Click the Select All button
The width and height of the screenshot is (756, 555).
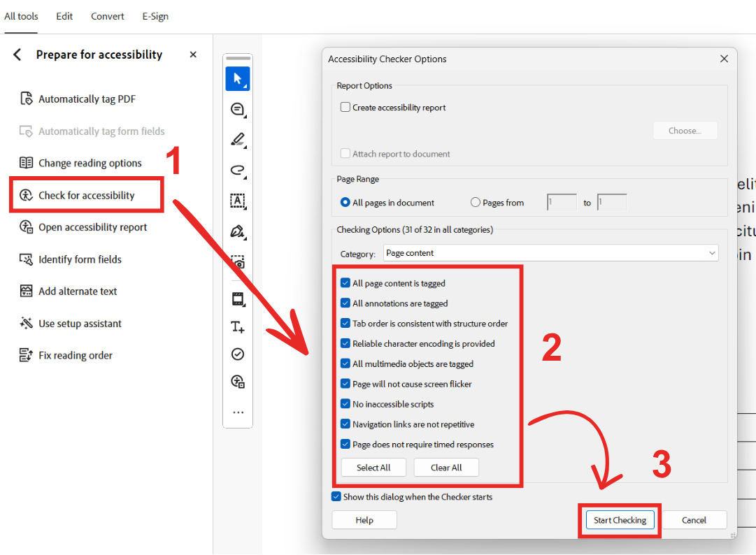click(373, 468)
